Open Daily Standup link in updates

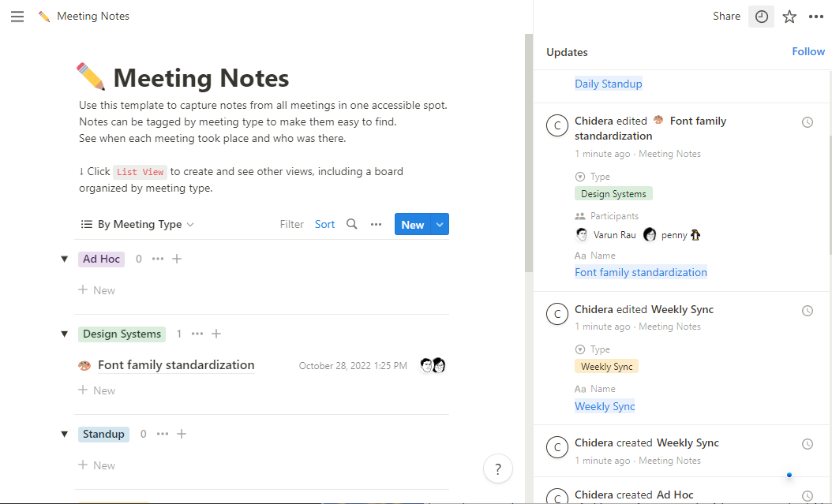(x=608, y=84)
